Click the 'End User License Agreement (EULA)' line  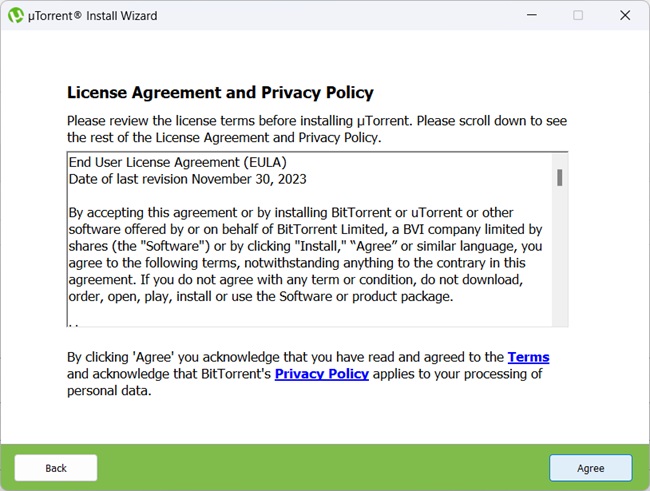coord(178,162)
